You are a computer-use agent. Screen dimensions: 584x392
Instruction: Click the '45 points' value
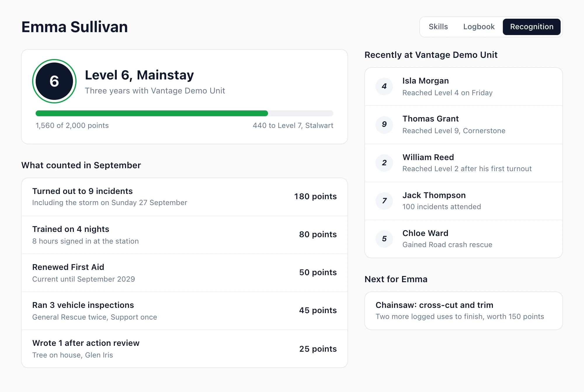click(x=318, y=311)
